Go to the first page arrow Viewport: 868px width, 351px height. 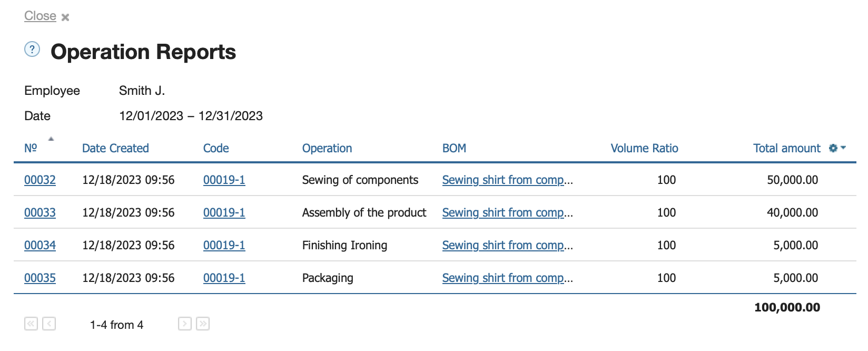click(31, 324)
